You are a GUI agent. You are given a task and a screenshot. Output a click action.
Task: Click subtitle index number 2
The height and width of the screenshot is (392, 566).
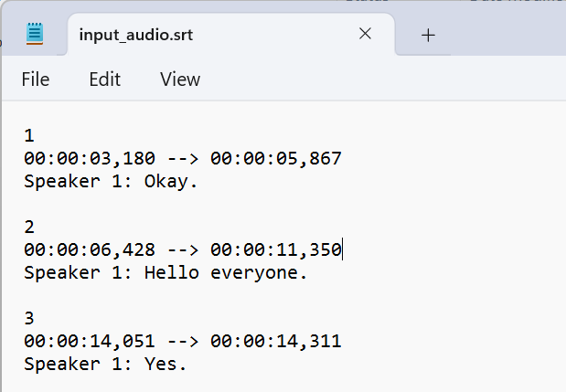pyautogui.click(x=29, y=228)
